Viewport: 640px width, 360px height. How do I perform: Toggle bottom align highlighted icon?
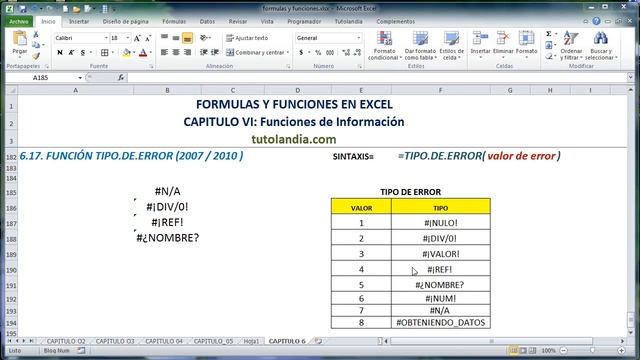point(187,38)
